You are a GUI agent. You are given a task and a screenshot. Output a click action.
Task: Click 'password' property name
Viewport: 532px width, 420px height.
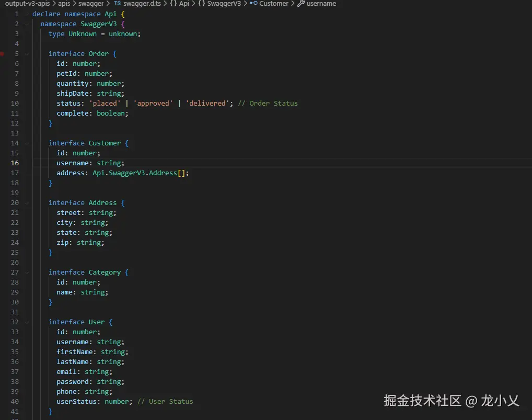tap(73, 382)
